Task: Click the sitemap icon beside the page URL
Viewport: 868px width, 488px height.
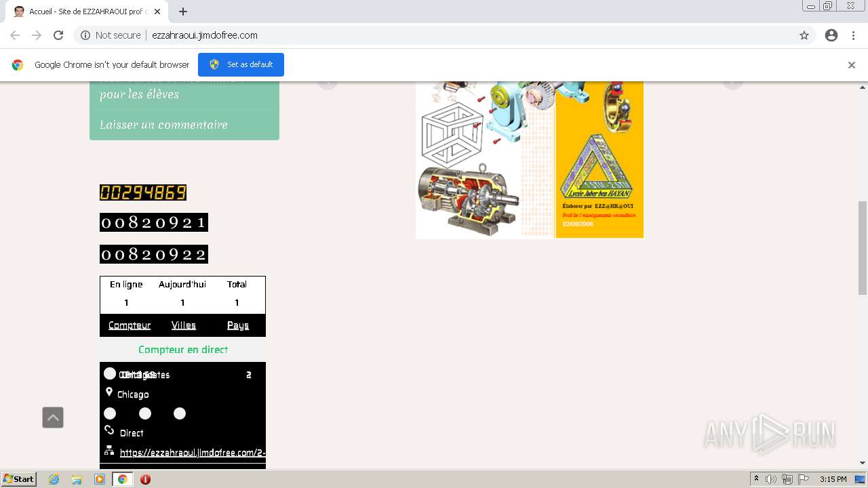Action: (109, 451)
